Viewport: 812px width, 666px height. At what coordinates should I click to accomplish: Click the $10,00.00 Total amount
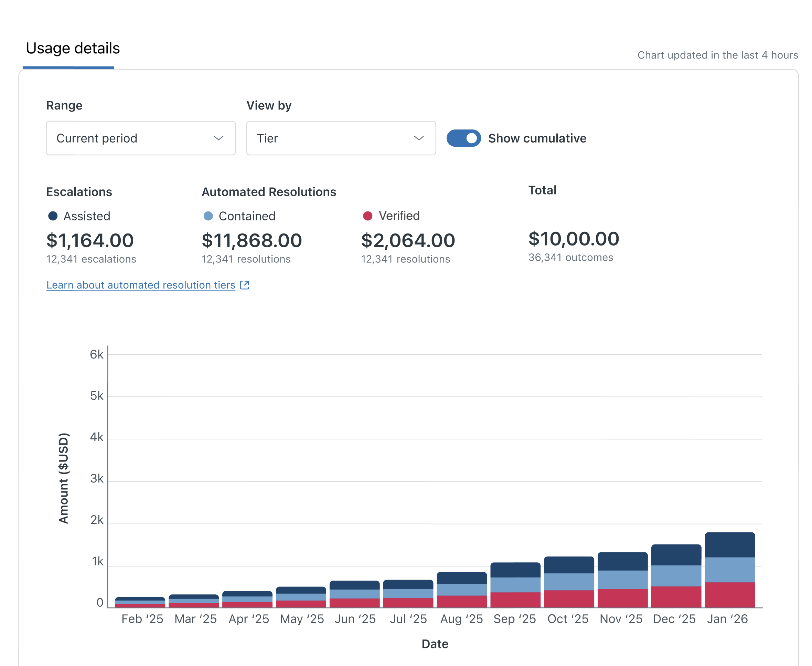coord(574,239)
